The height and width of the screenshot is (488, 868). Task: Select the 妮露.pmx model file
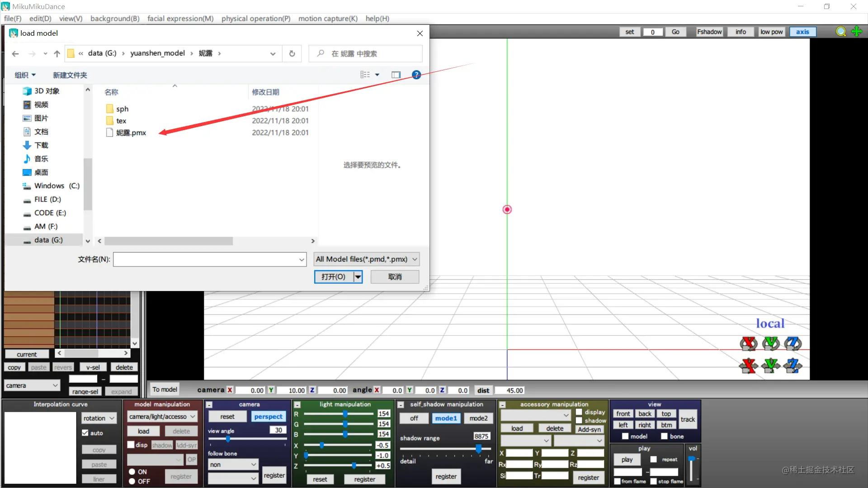click(131, 132)
